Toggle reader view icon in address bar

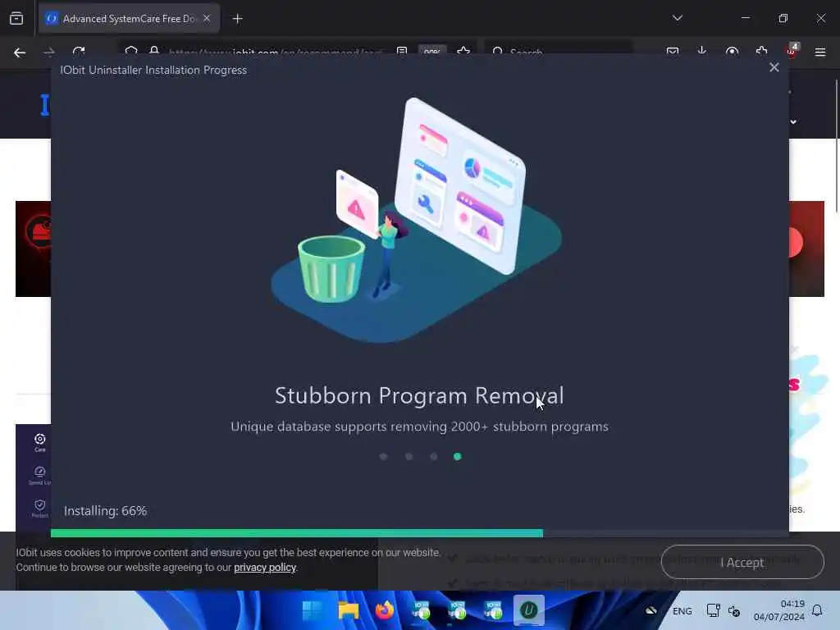[x=402, y=52]
